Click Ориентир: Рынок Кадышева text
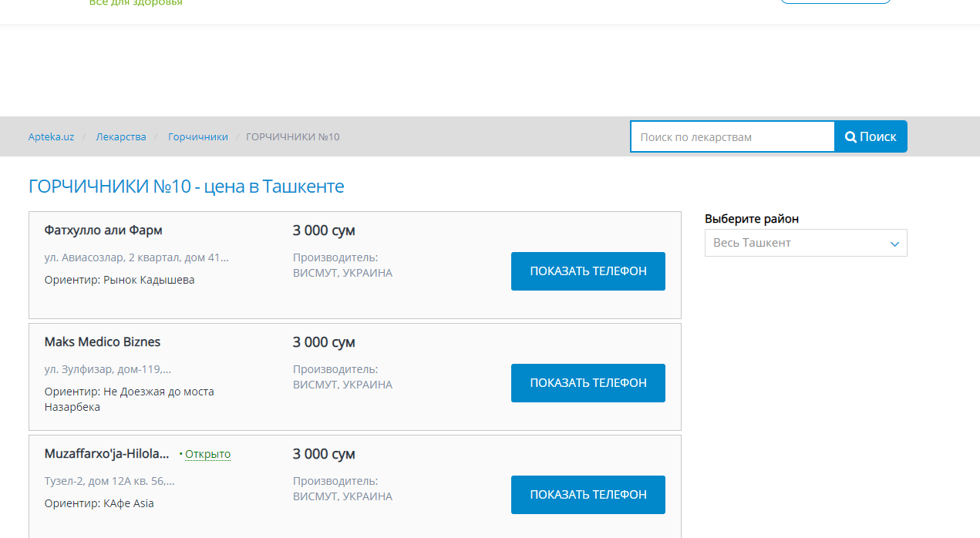980x538 pixels. [120, 280]
